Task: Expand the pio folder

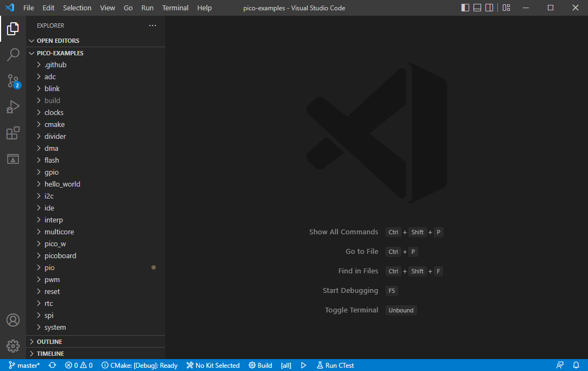Action: click(96, 267)
